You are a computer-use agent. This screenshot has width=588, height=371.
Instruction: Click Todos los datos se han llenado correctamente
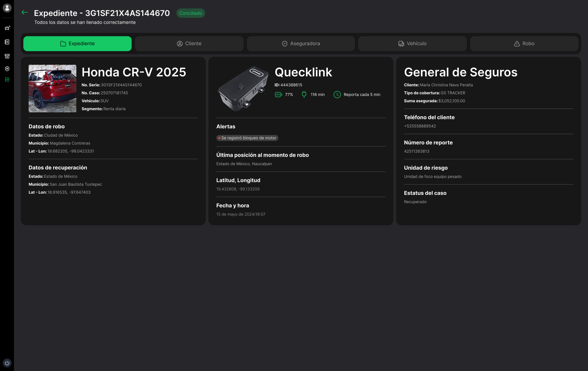(85, 22)
